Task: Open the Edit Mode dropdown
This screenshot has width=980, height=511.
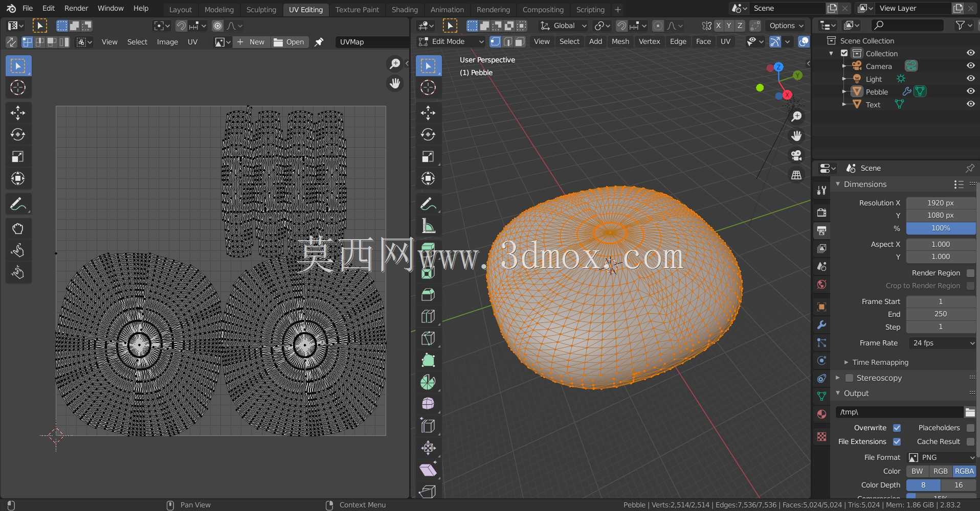Action: click(451, 41)
